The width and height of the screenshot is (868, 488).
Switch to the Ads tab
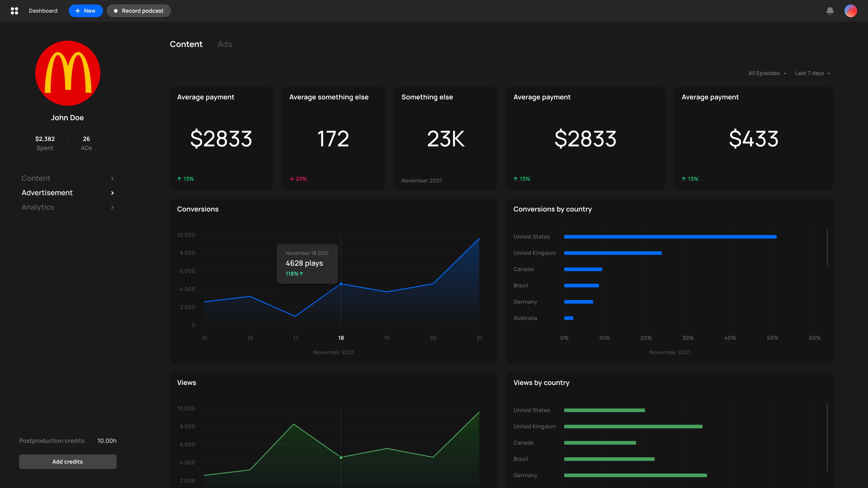(x=225, y=44)
